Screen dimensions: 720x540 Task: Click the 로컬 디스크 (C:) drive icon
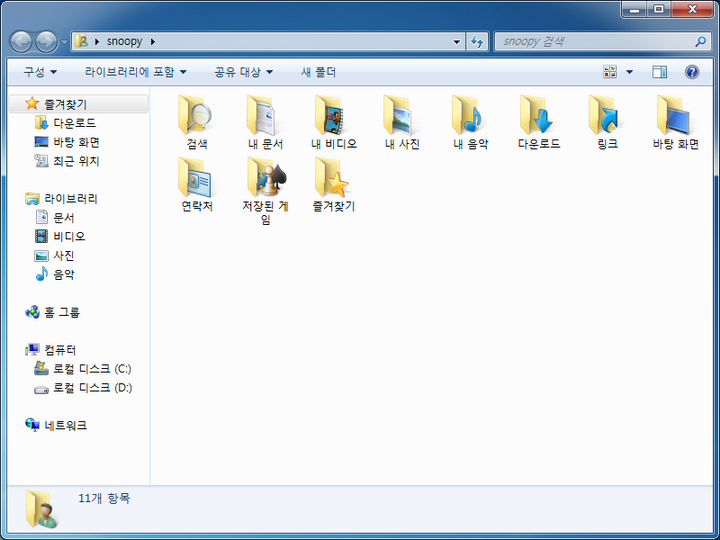point(41,368)
